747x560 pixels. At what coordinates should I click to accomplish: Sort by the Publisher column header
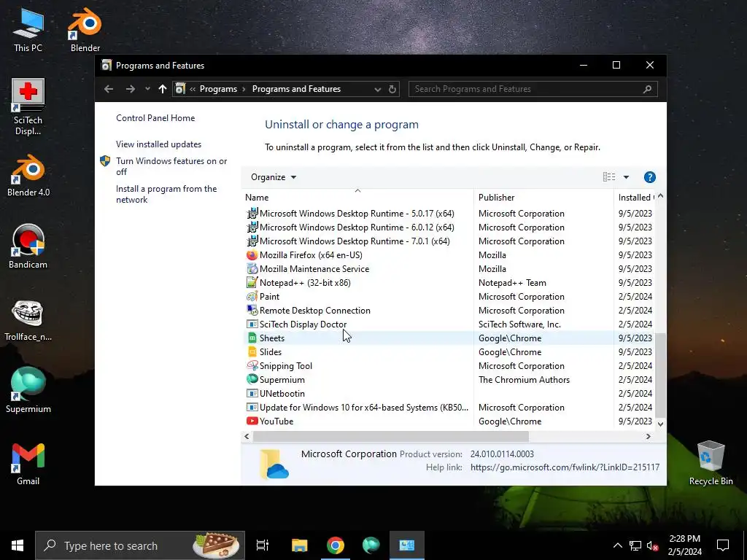pyautogui.click(x=543, y=197)
